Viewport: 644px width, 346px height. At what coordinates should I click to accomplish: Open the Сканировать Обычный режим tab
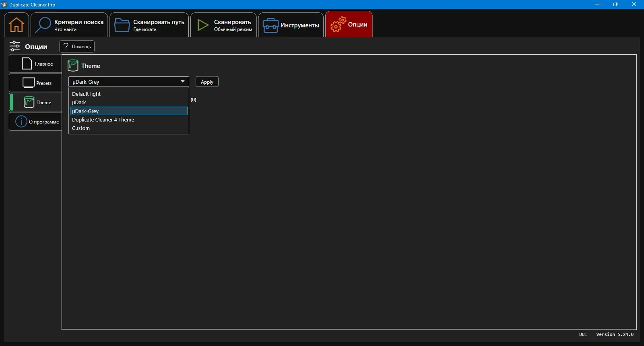click(223, 25)
